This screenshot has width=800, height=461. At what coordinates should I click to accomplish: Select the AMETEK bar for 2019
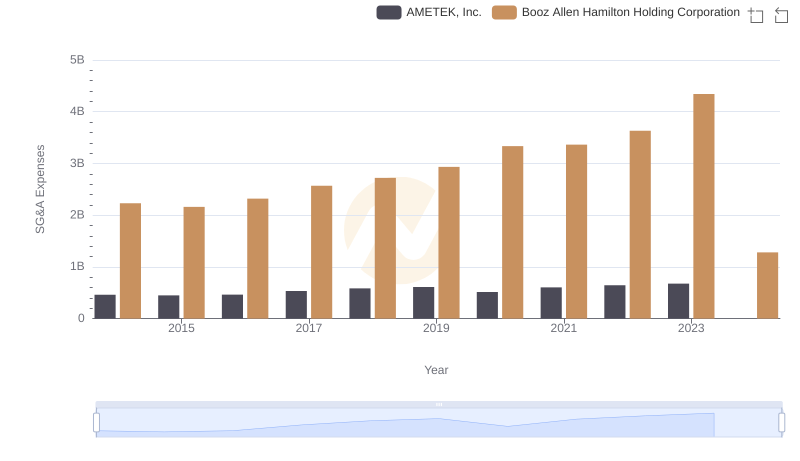pyautogui.click(x=423, y=302)
